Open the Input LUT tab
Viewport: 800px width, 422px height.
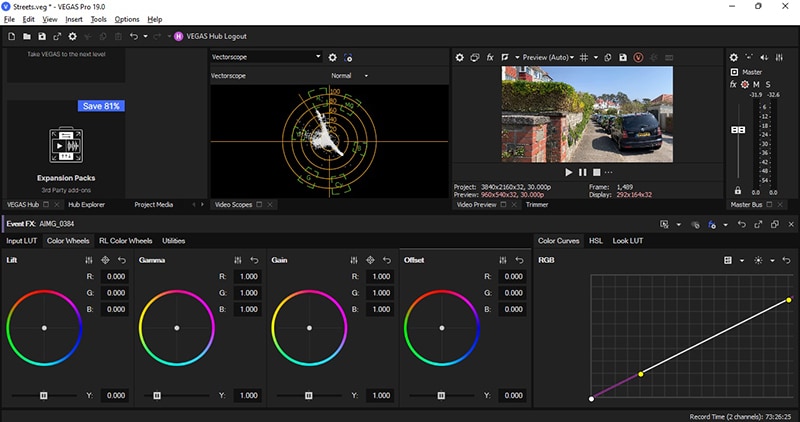[21, 241]
